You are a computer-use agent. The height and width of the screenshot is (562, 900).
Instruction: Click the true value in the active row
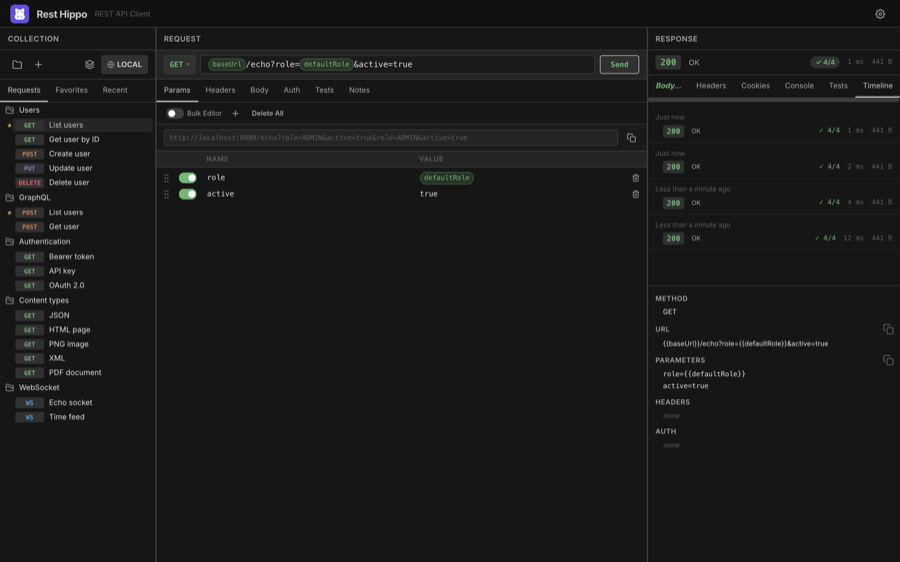(429, 194)
